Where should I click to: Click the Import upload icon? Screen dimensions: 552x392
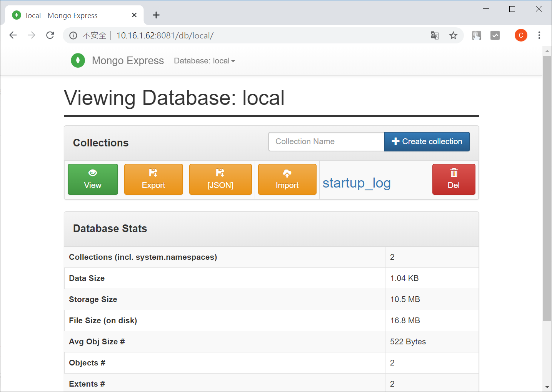tap(287, 173)
